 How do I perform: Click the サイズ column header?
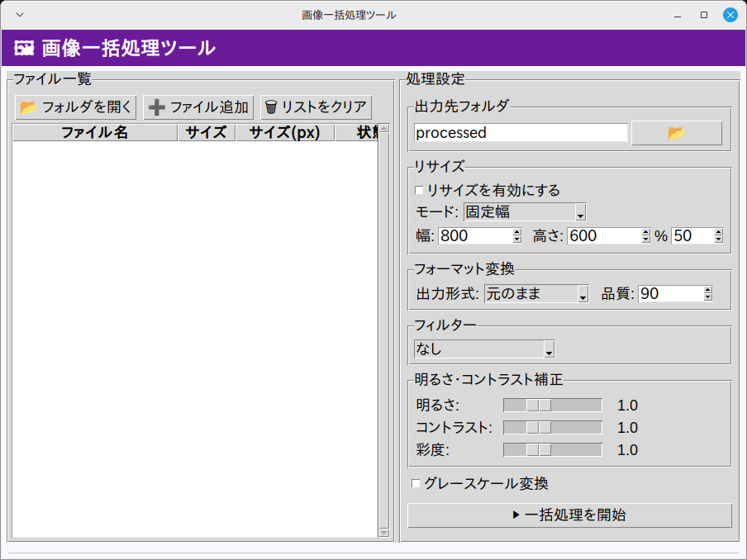(207, 132)
